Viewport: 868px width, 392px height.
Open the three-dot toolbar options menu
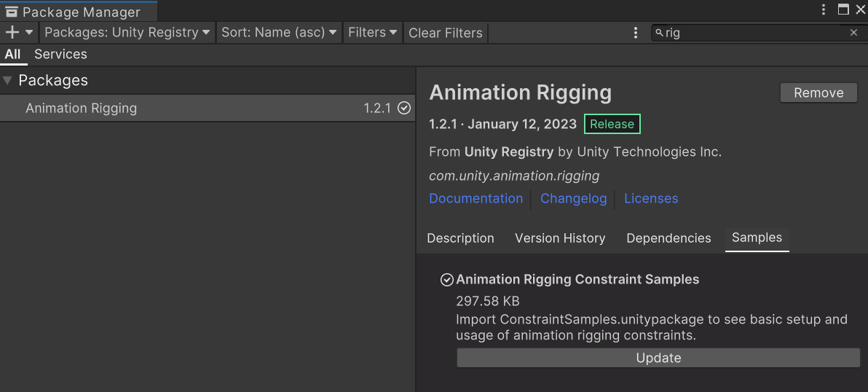(636, 33)
